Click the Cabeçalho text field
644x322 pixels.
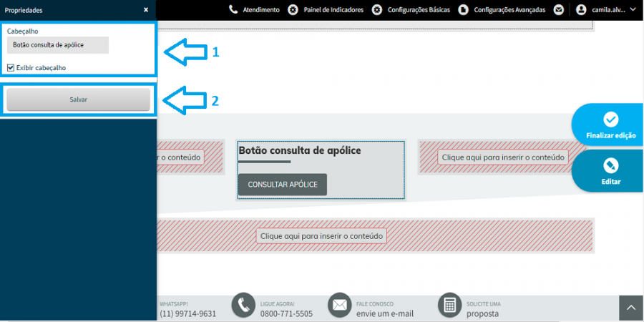pos(58,45)
